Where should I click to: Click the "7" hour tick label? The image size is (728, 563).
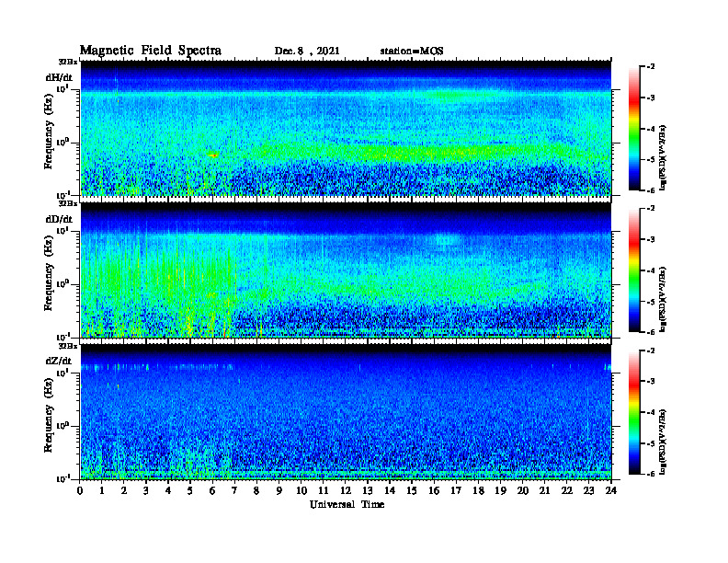[x=234, y=490]
